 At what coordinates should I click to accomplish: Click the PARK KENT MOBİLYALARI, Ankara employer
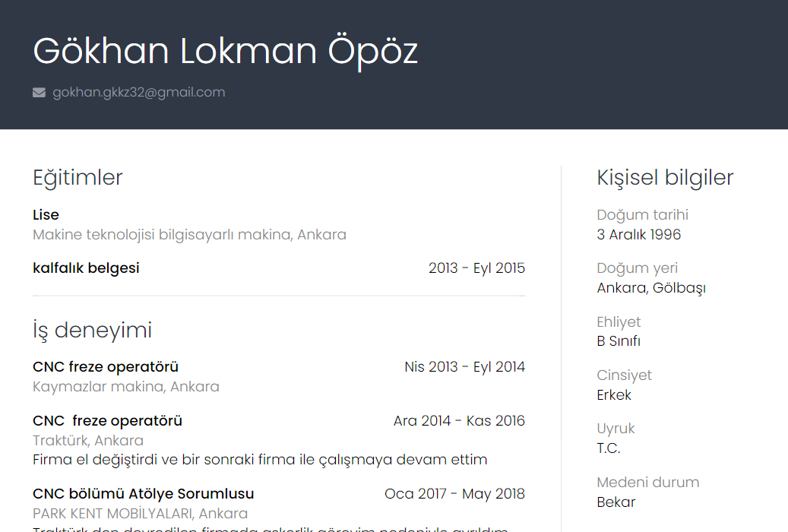(140, 514)
